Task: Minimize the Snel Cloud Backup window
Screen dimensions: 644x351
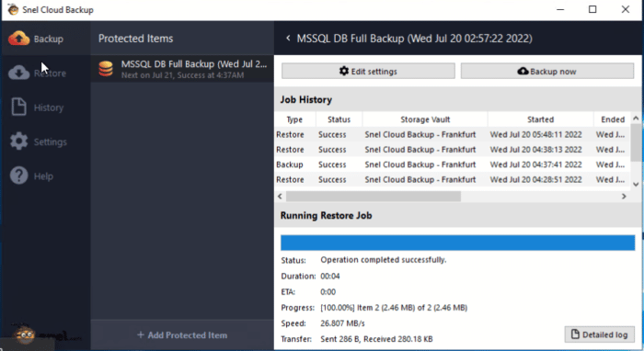Action: tap(560, 9)
